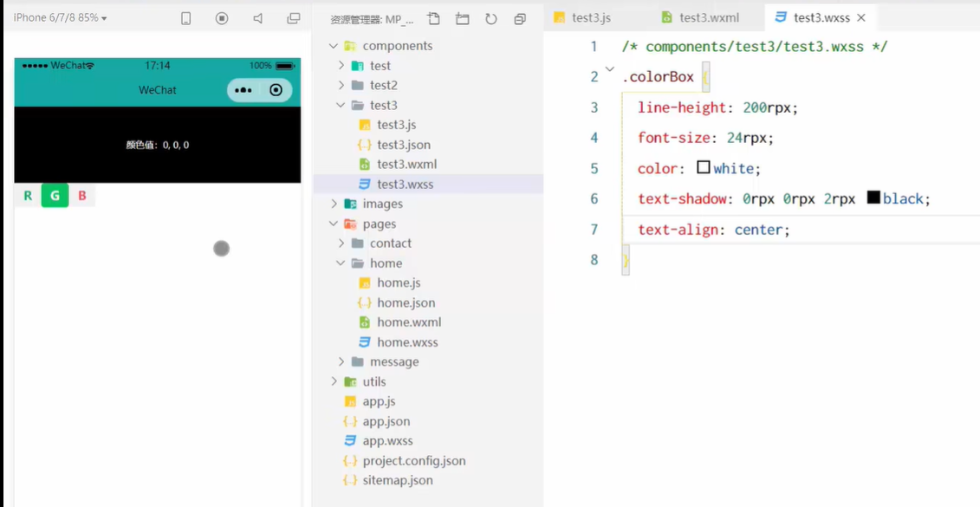Expand the message folder chevron
980x507 pixels.
[341, 362]
